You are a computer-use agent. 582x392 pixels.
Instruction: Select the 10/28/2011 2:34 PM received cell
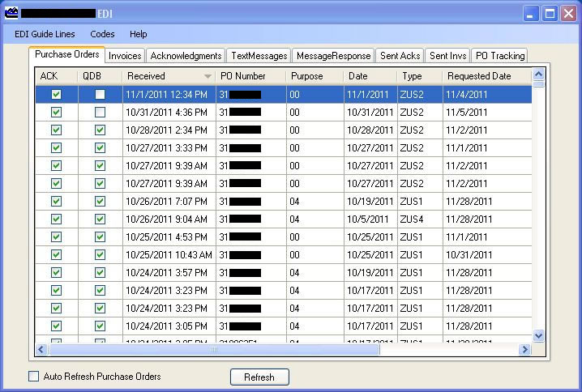(x=169, y=130)
